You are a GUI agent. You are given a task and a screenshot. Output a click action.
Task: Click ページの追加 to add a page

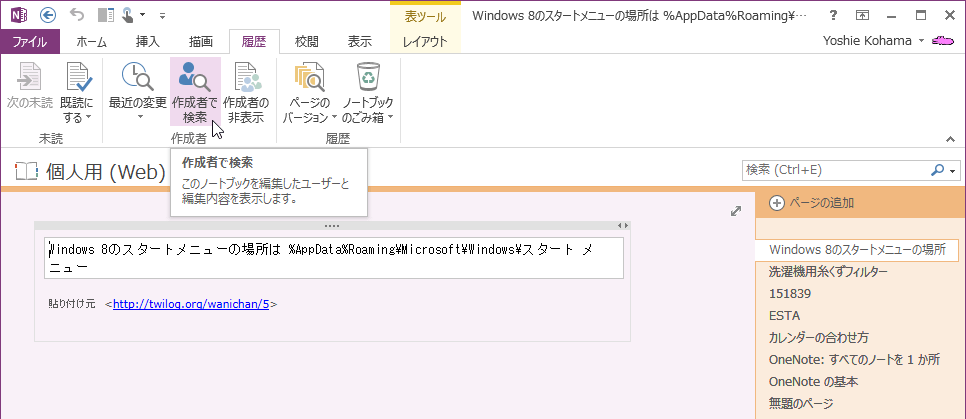tap(812, 203)
